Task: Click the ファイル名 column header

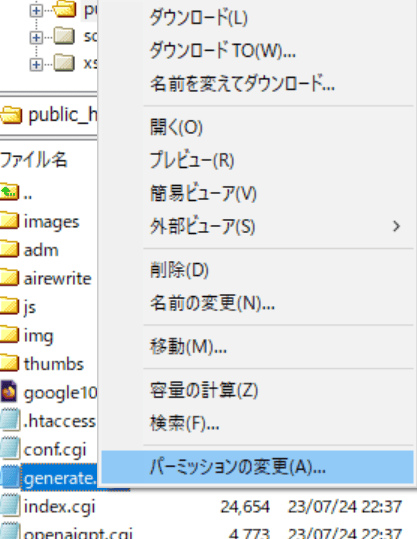Action: [34, 160]
